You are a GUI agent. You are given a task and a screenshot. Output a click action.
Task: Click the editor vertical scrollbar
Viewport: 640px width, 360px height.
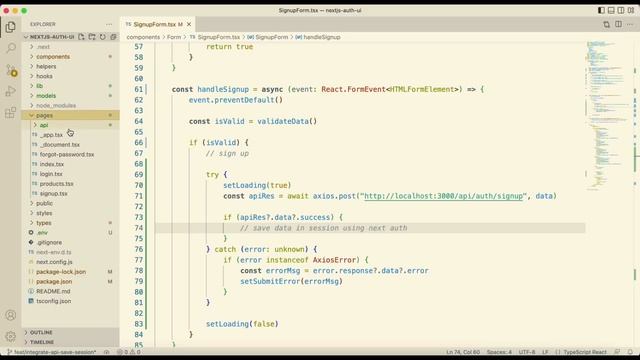(635, 194)
